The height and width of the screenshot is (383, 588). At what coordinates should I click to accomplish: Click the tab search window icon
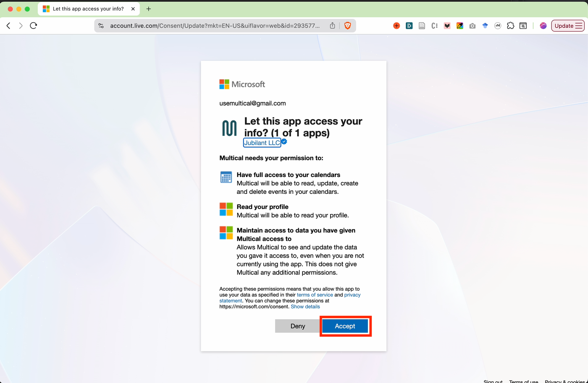pyautogui.click(x=523, y=26)
